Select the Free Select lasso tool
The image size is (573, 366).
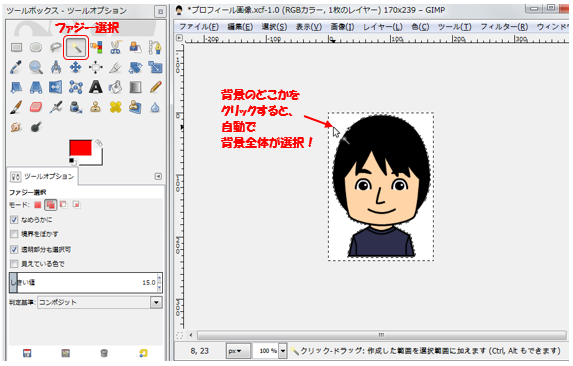pyautogui.click(x=56, y=47)
